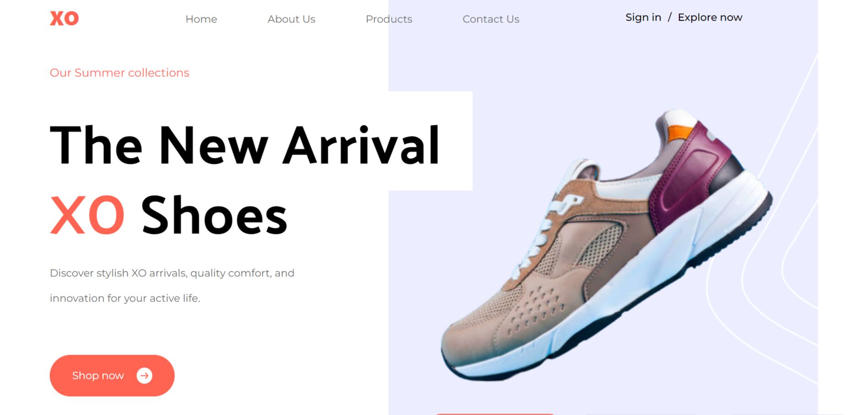Image resolution: width=868 pixels, height=415 pixels.
Task: Select the Our Summer collections tagline
Action: point(119,73)
